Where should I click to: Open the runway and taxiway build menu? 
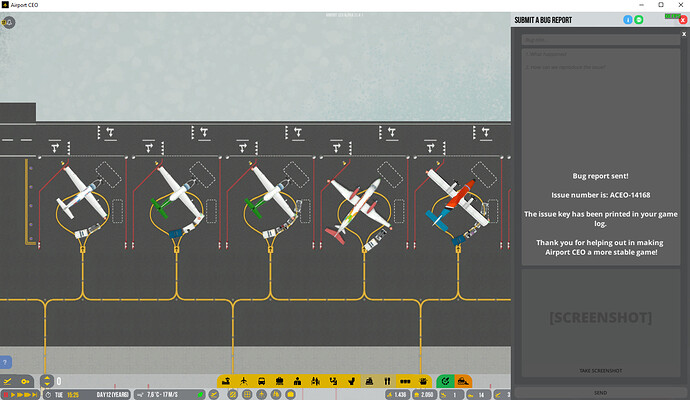click(226, 381)
